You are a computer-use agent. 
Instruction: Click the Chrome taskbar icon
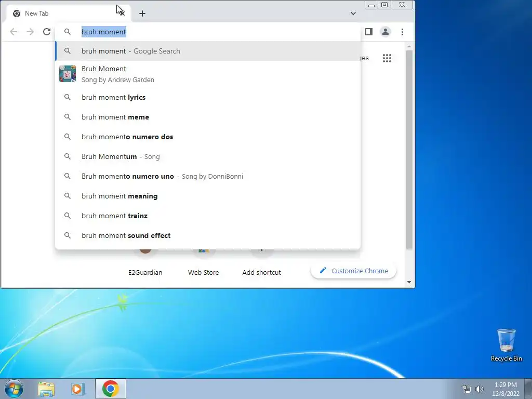click(x=111, y=389)
